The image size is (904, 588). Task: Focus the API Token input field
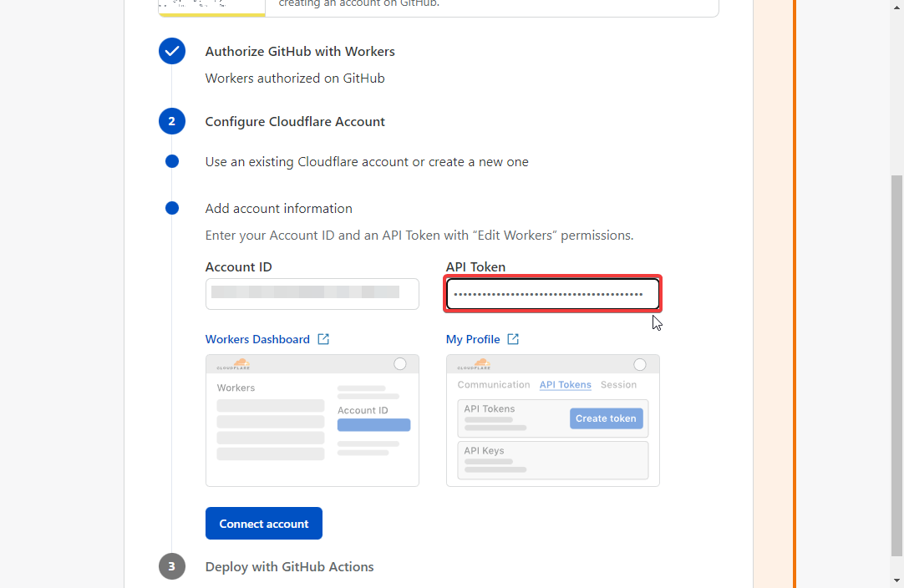pyautogui.click(x=553, y=294)
